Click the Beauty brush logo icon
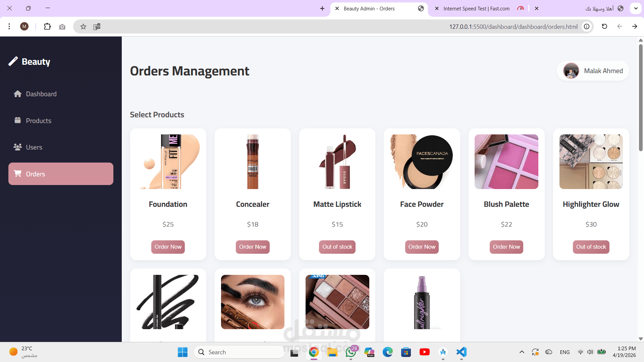644x362 pixels. coord(13,61)
